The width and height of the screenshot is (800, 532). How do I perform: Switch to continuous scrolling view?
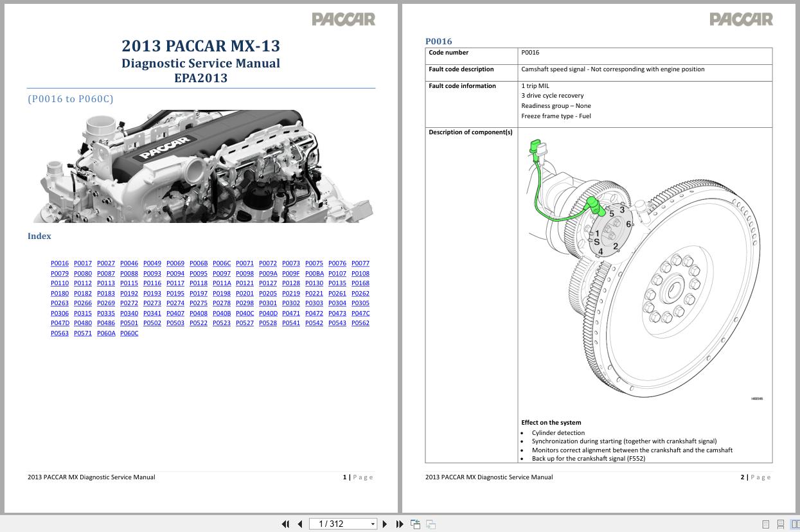[x=780, y=524]
